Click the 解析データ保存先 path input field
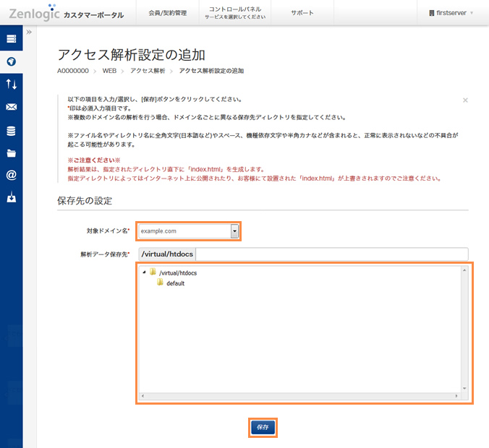This screenshot has width=489, height=448. pyautogui.click(x=331, y=254)
